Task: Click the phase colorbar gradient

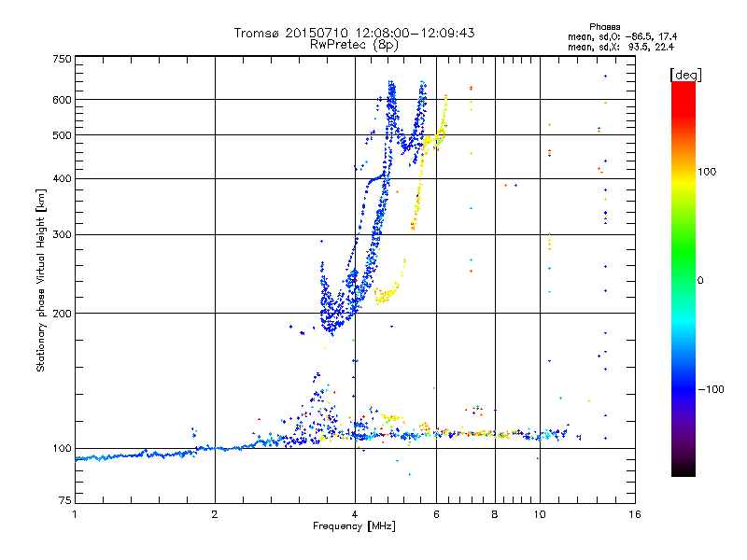Action: [x=684, y=279]
